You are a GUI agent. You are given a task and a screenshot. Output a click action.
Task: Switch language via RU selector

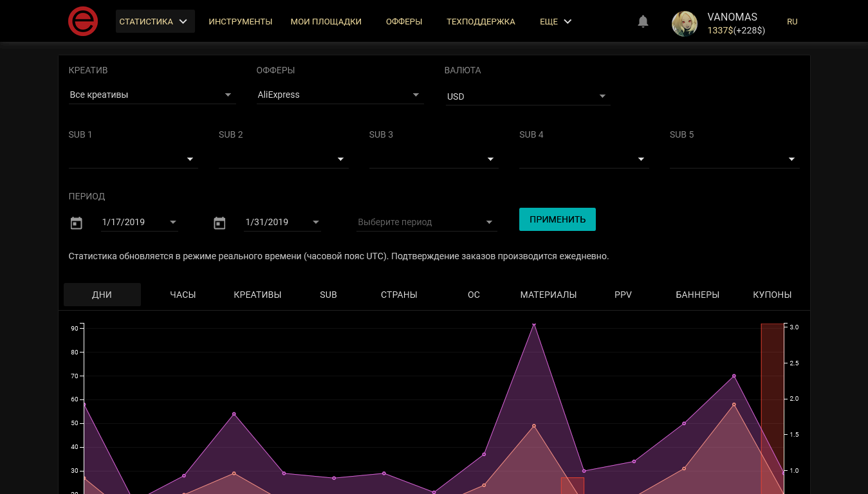[792, 21]
